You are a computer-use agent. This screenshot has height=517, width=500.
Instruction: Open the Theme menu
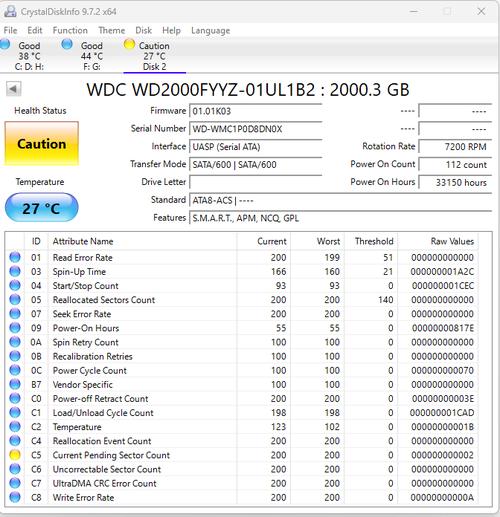click(112, 30)
